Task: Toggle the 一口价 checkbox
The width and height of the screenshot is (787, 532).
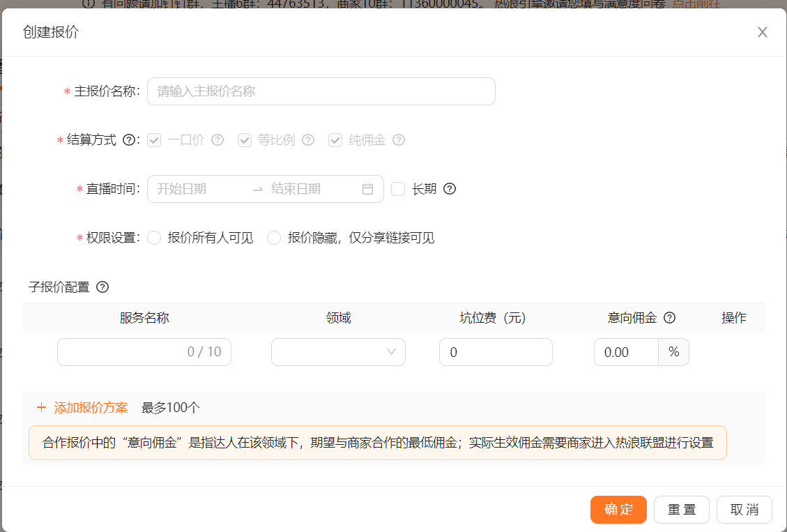Action: coord(154,140)
